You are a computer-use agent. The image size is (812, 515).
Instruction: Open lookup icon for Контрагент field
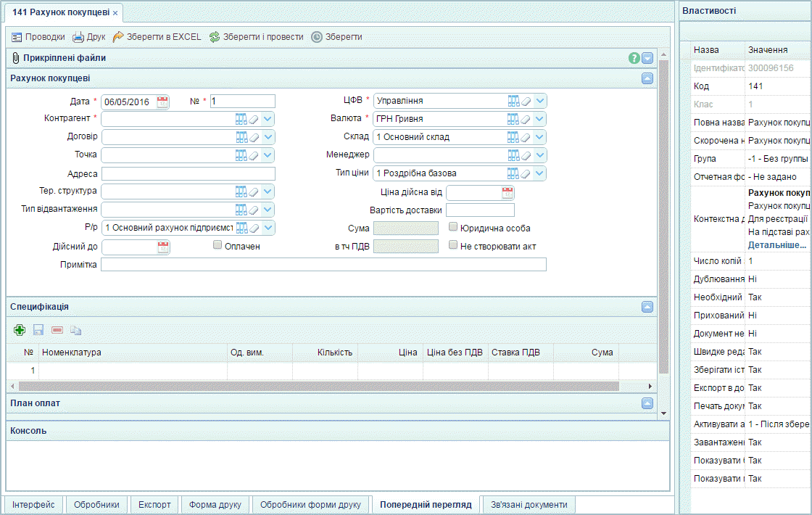coord(241,119)
